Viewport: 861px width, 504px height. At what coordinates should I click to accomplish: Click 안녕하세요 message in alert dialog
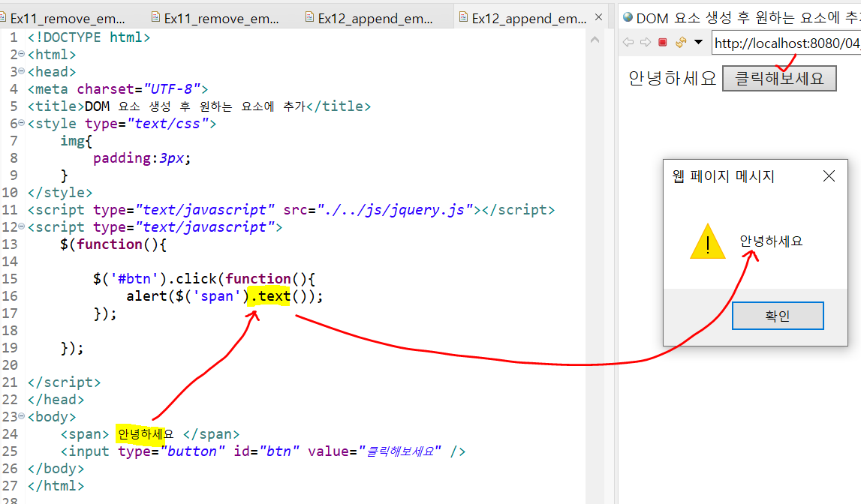(x=771, y=241)
